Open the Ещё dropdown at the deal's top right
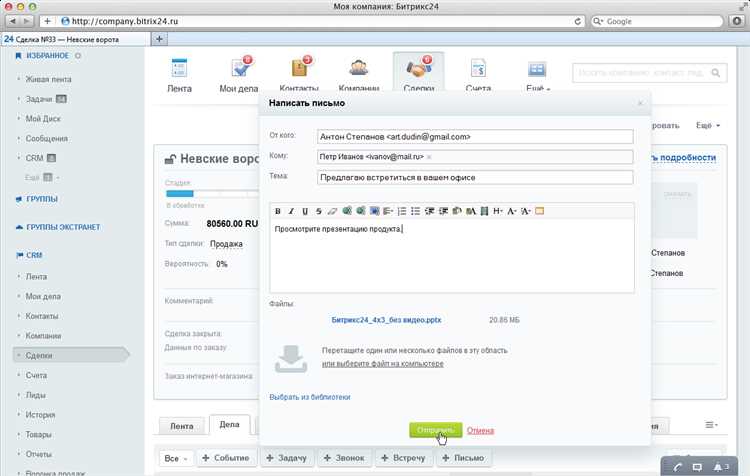750x476 pixels. coord(707,125)
